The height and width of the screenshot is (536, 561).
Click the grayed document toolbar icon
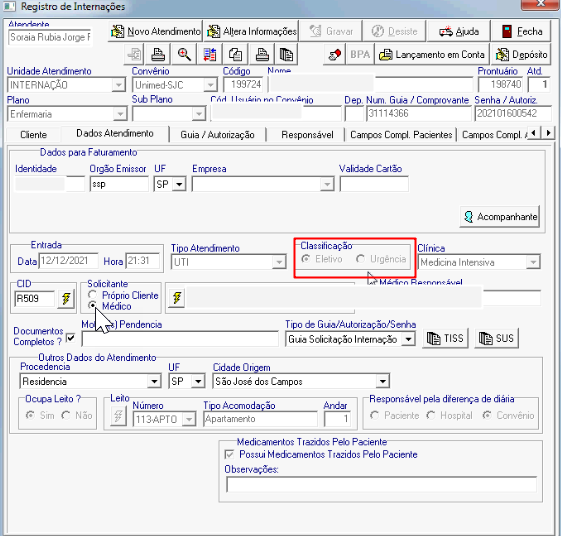(134, 54)
